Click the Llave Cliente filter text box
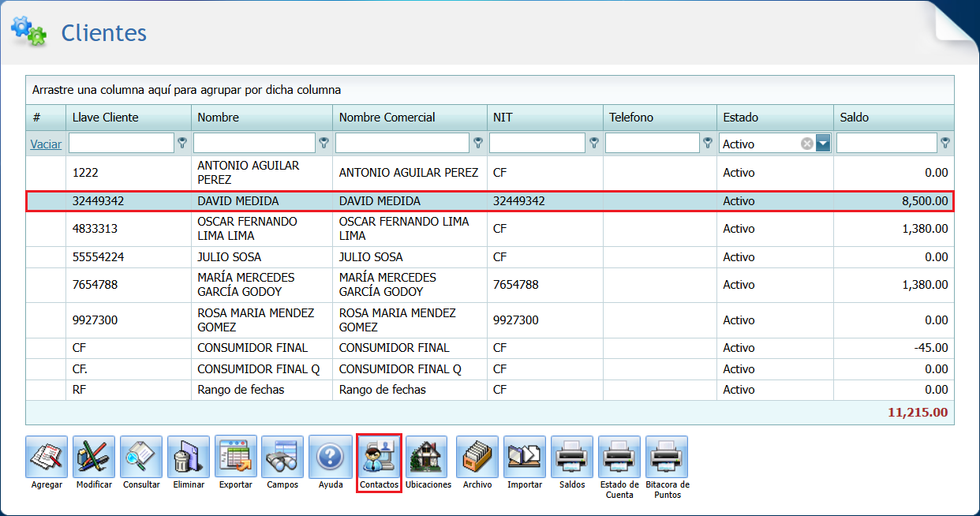The image size is (980, 516). click(121, 143)
